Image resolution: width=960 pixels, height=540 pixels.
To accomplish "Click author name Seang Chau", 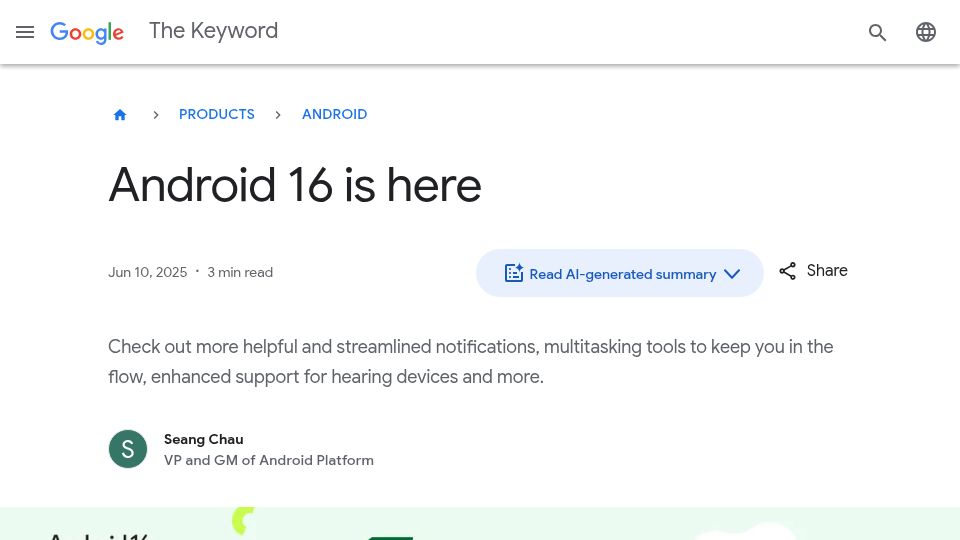I will pyautogui.click(x=204, y=439).
